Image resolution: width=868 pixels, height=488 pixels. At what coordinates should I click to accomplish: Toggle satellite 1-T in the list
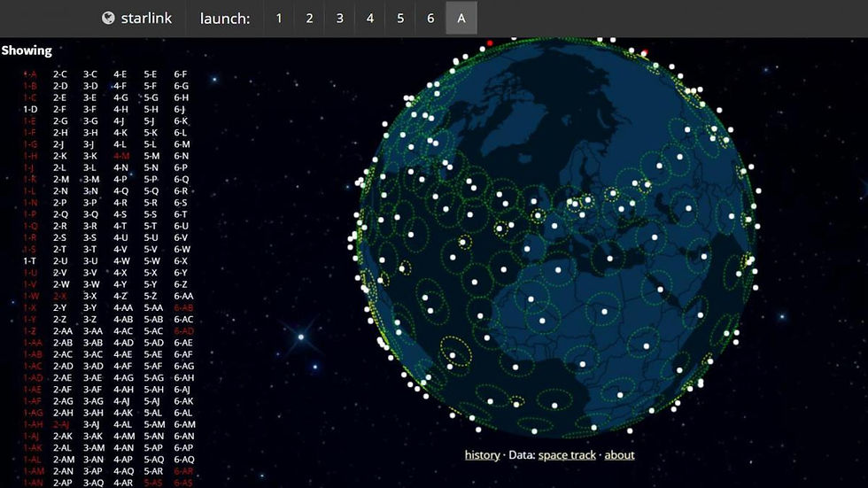30,261
